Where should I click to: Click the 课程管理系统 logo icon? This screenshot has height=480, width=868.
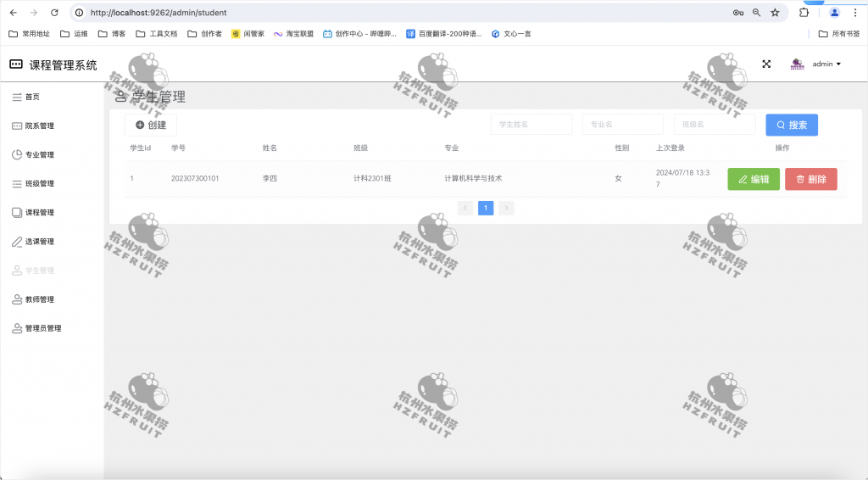tap(16, 64)
